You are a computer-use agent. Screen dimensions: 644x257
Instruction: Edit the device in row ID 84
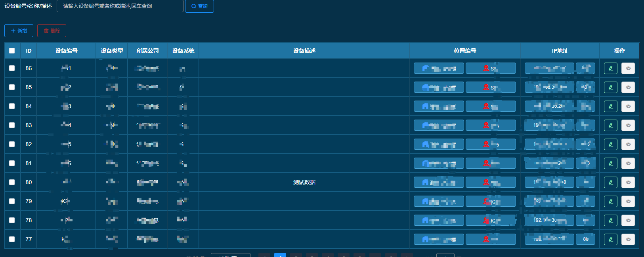pyautogui.click(x=611, y=106)
